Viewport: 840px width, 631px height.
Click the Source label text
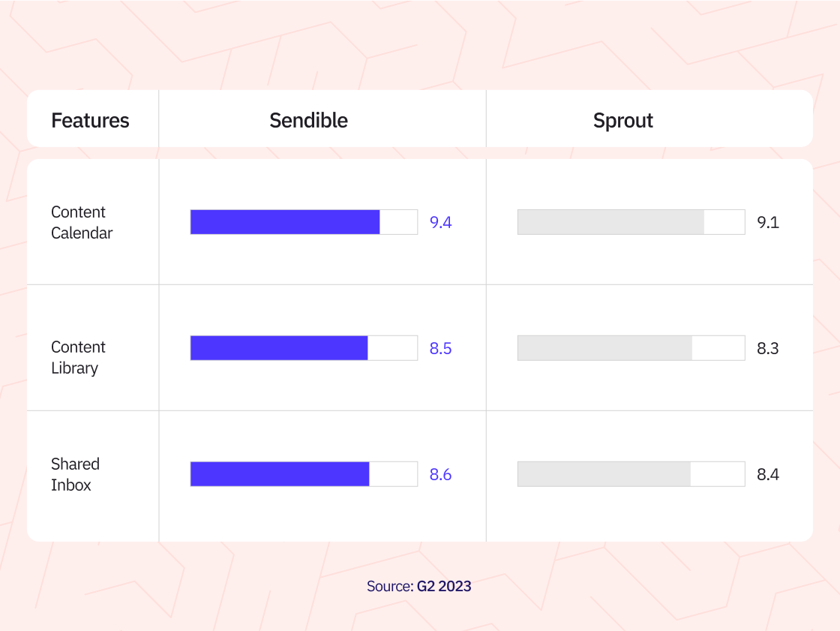click(390, 586)
